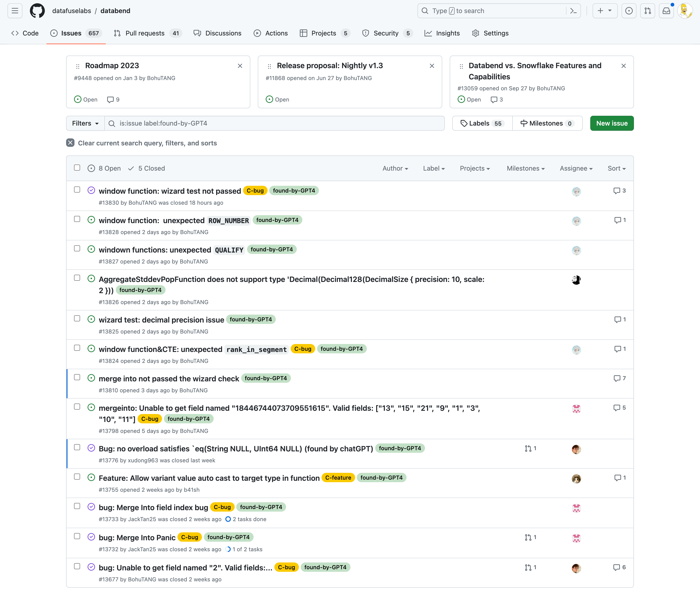Switch to the Pull requests tab

148,33
